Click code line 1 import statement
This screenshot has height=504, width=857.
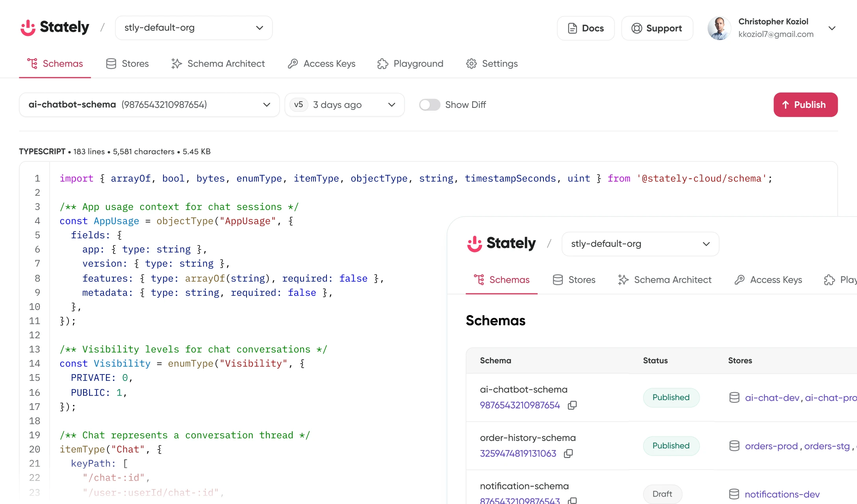pyautogui.click(x=416, y=178)
